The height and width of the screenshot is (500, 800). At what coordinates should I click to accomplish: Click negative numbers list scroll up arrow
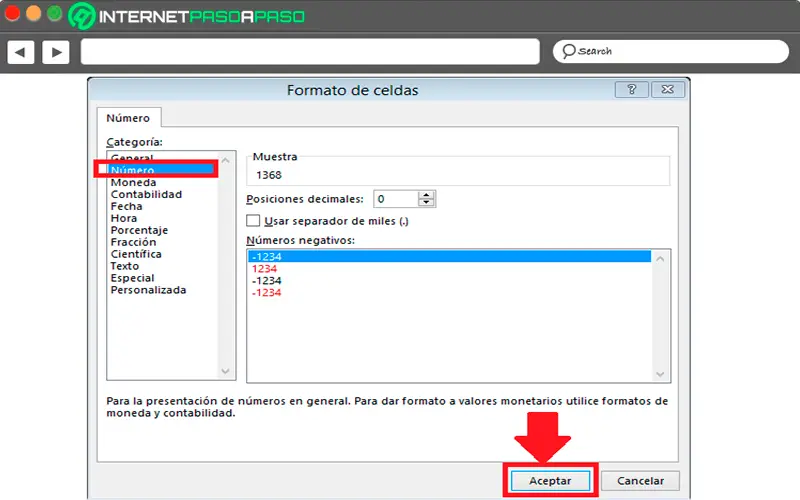click(660, 259)
